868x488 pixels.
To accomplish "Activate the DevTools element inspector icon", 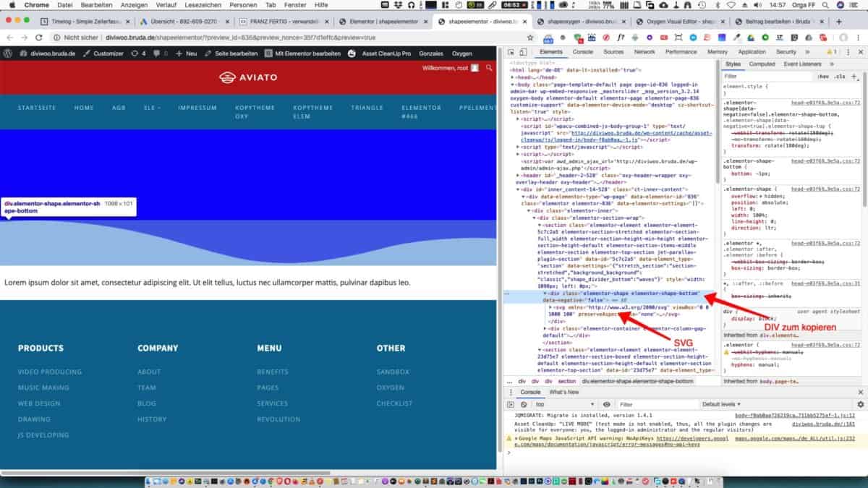I will pos(510,52).
